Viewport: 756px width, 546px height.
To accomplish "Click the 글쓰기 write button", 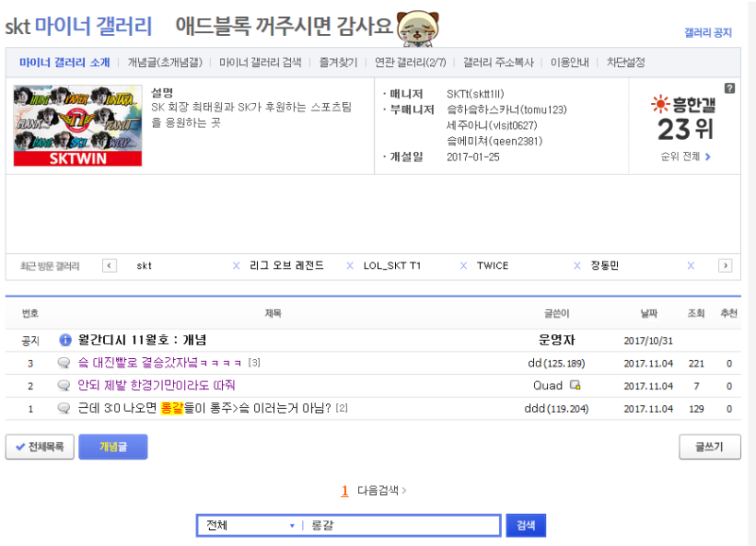I will (710, 447).
